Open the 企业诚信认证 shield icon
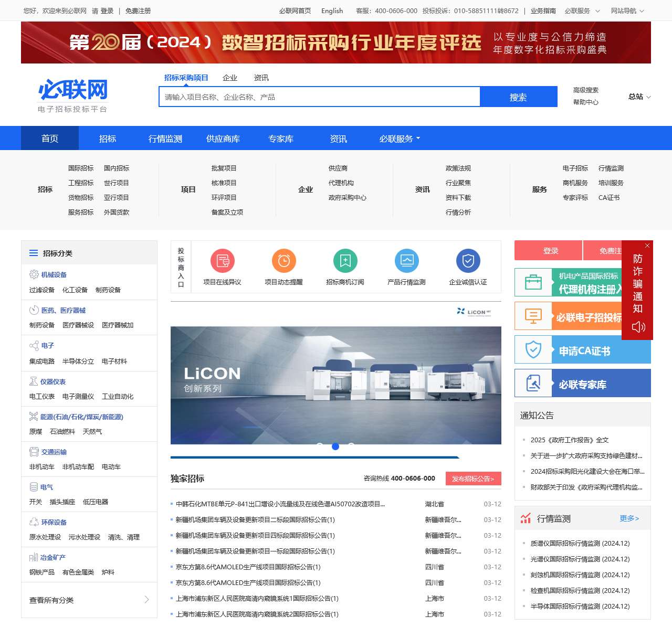The image size is (672, 627). 468,261
